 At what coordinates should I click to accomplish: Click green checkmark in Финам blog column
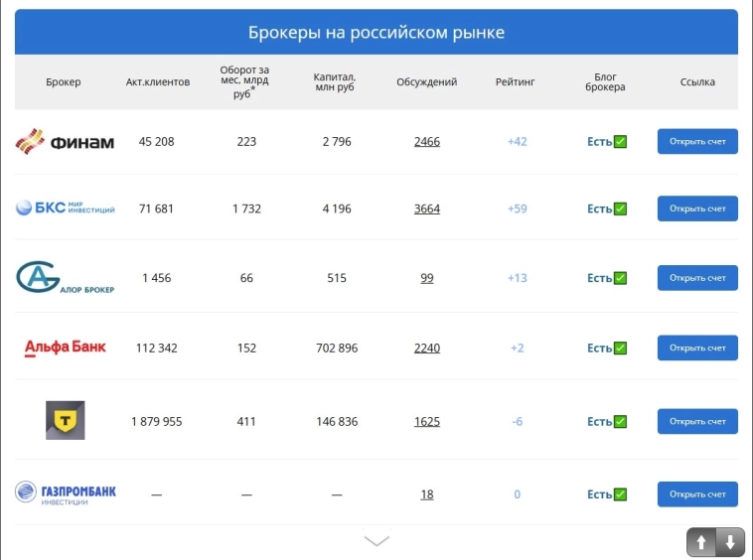point(620,142)
